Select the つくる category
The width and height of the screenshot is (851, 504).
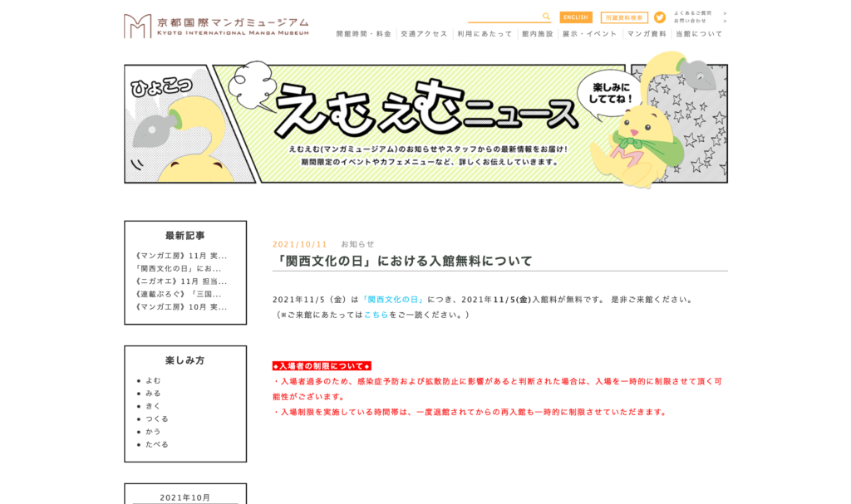point(157,418)
